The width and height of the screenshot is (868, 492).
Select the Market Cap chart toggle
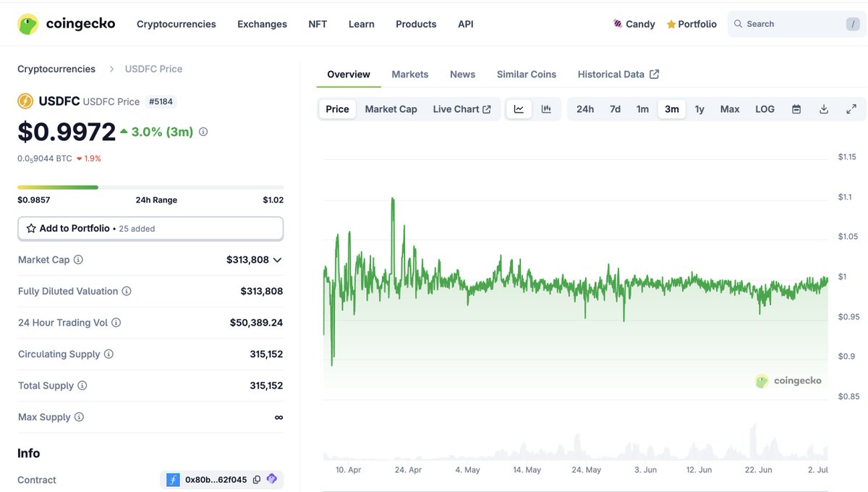391,109
